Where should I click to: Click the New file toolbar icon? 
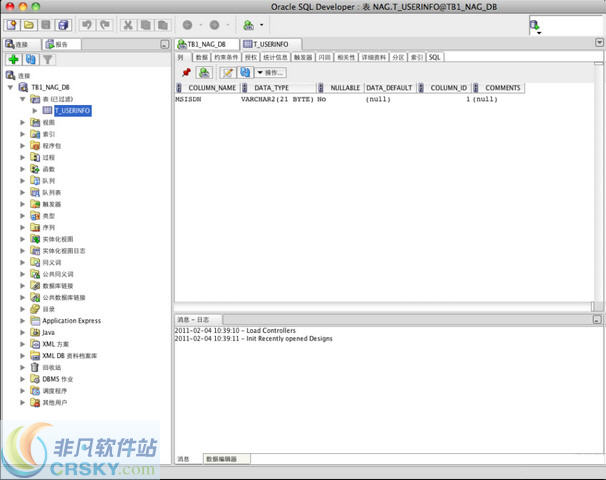click(12, 25)
